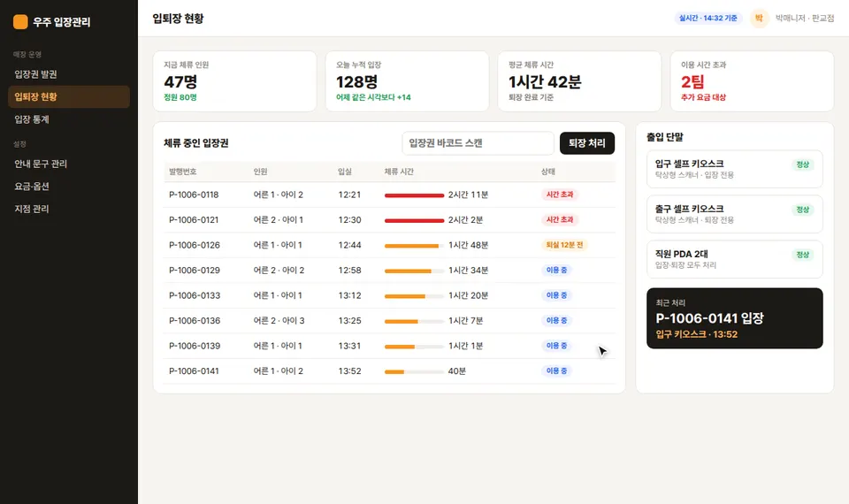Open the 오늘 누적 입장 128명 card
The image size is (849, 504).
point(407,81)
